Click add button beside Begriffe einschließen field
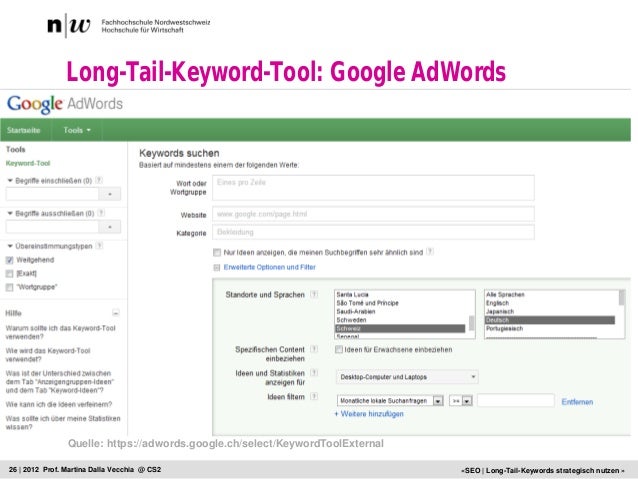Viewport: 638px width, 479px height. click(110, 194)
